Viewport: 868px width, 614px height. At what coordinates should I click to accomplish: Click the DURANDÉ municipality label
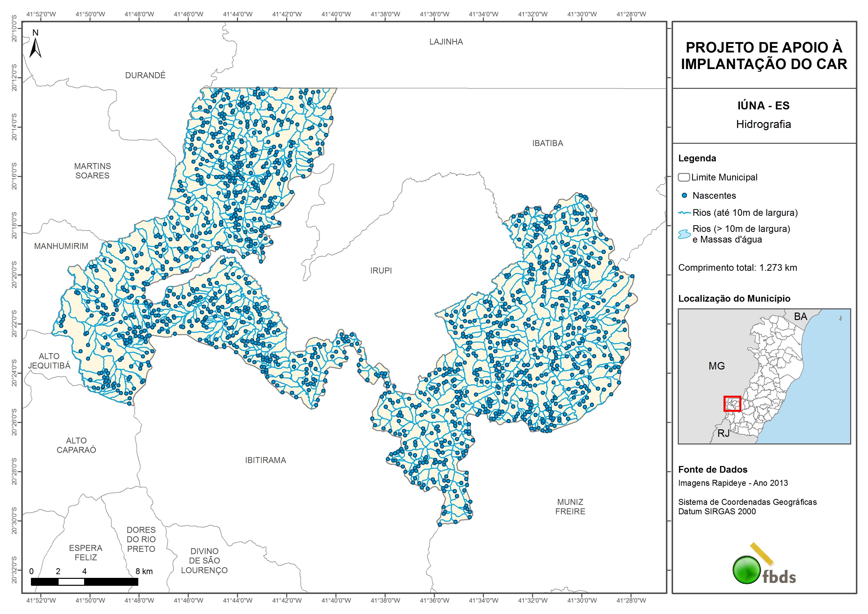(145, 75)
